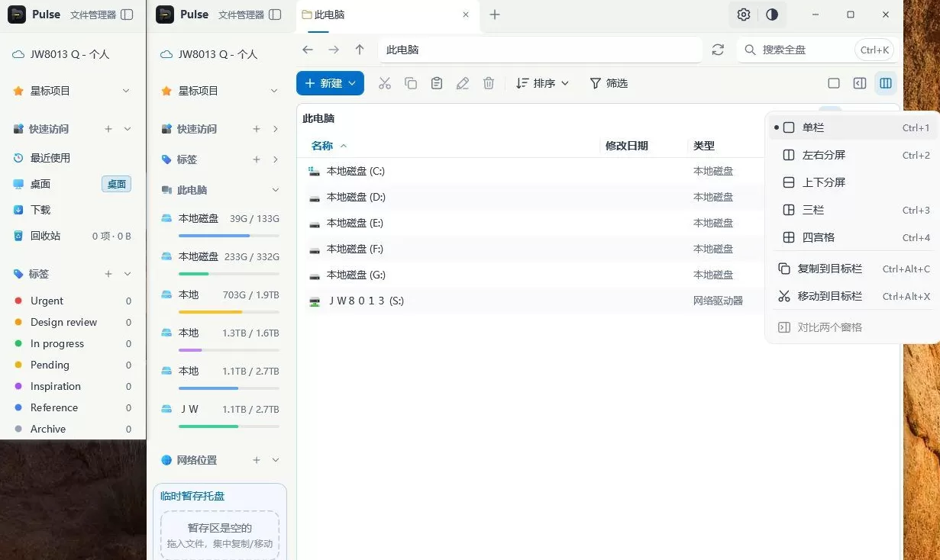
Task: Collapse 星标项目 in left window
Action: 126,91
